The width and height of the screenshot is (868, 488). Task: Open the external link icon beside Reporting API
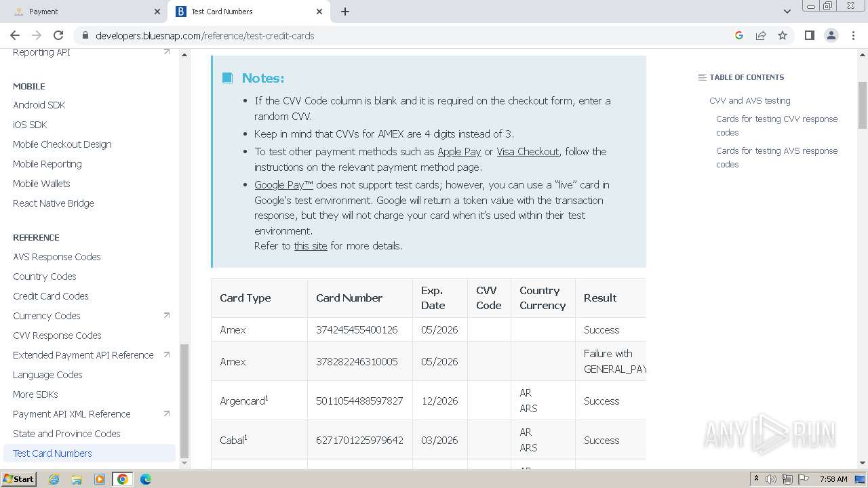(167, 52)
